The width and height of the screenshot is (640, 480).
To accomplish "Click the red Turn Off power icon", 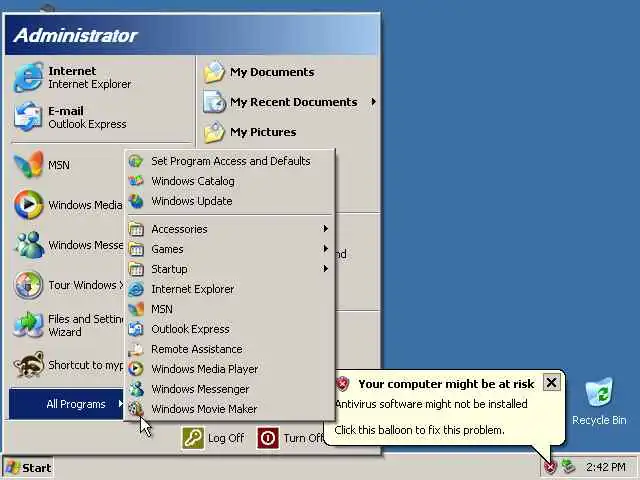I will click(x=268, y=438).
